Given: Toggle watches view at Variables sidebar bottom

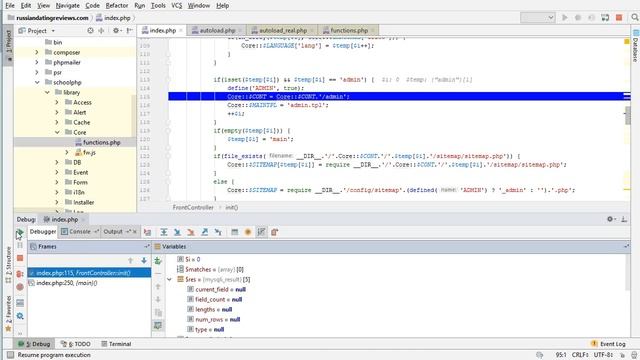Looking at the screenshot, I should pyautogui.click(x=158, y=325).
